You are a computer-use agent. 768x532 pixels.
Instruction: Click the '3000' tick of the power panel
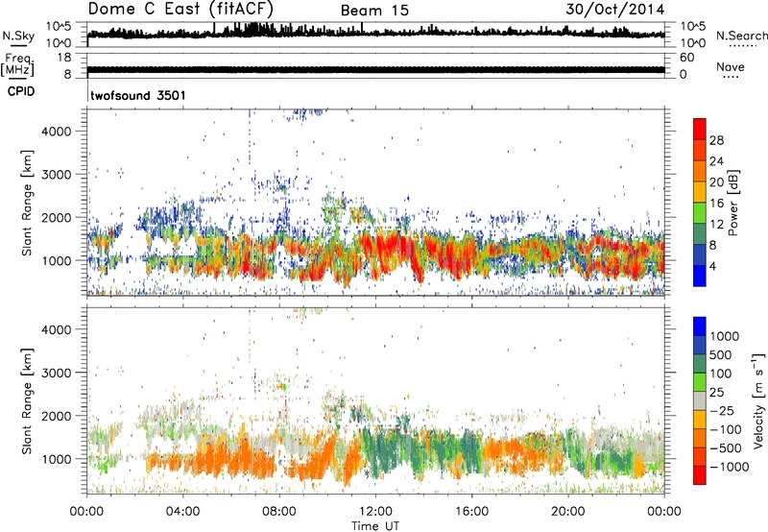(56, 175)
